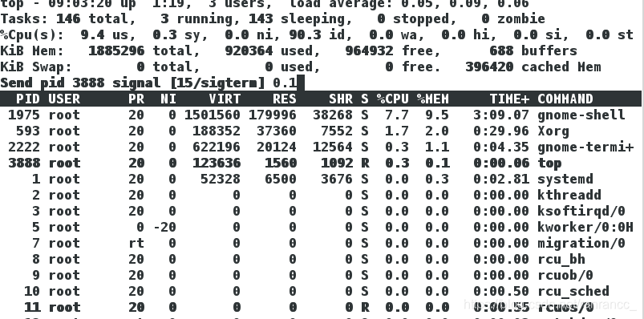The image size is (644, 319).
Task: Click the 3:09.07 TIME+ value
Action: coord(501,115)
